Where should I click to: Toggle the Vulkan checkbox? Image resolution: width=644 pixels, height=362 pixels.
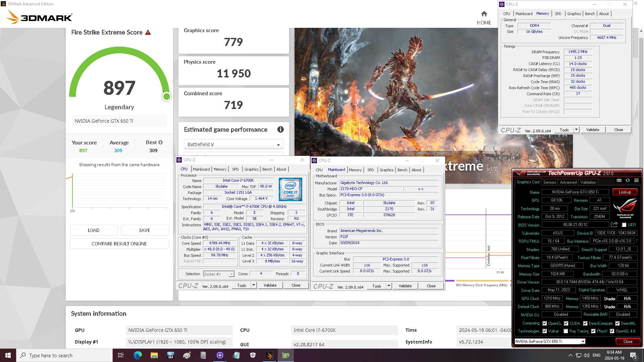(544, 331)
